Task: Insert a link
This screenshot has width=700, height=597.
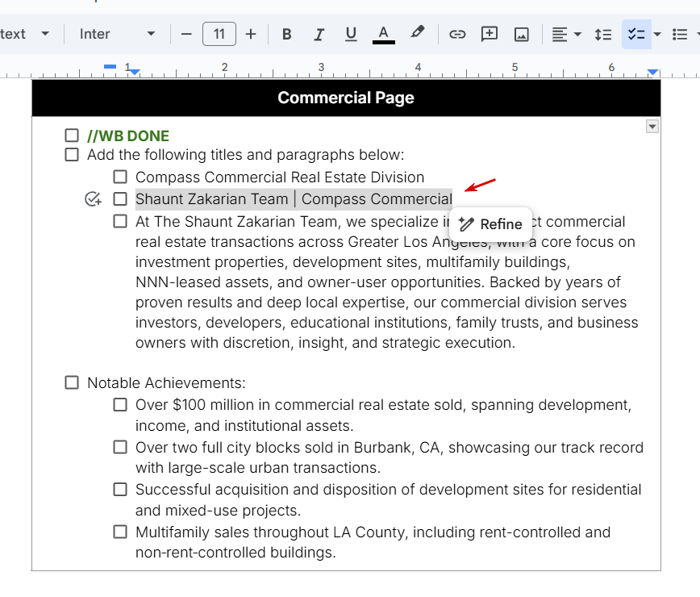Action: coord(457,35)
